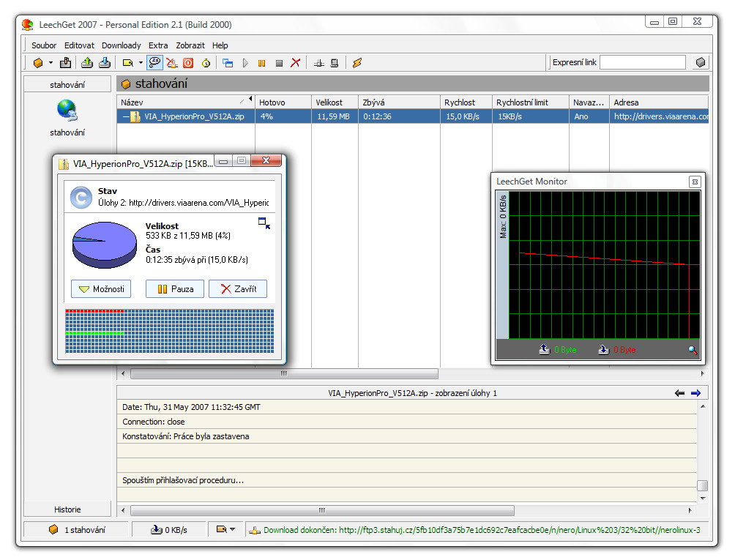Click the pie chart progress graphic

click(x=104, y=244)
